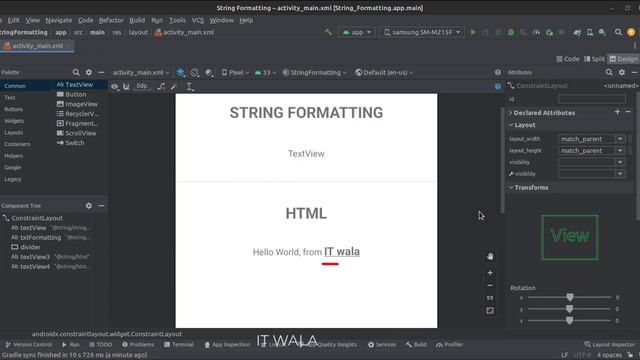Open the Problems tool window

(x=138, y=344)
